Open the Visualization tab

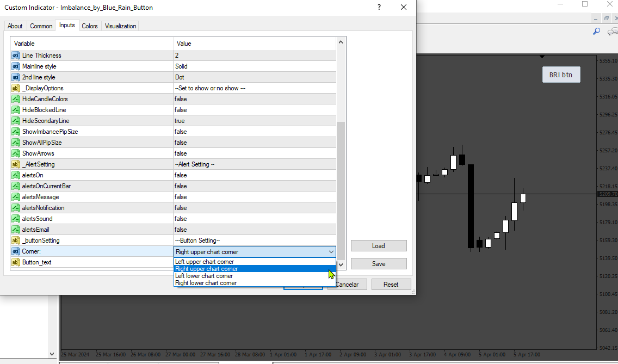[121, 26]
